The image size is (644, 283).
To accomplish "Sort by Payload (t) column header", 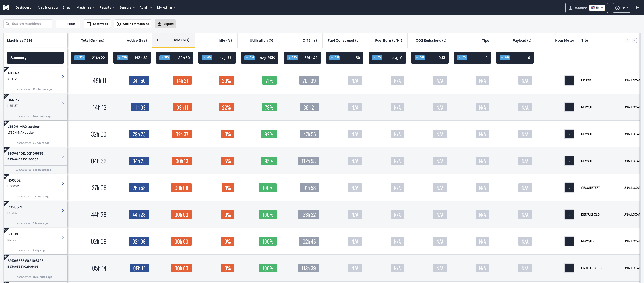I will pyautogui.click(x=522, y=40).
